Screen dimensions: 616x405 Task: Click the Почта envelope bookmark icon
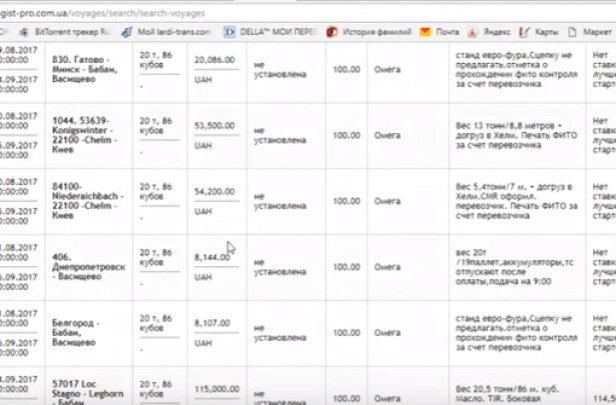(427, 32)
